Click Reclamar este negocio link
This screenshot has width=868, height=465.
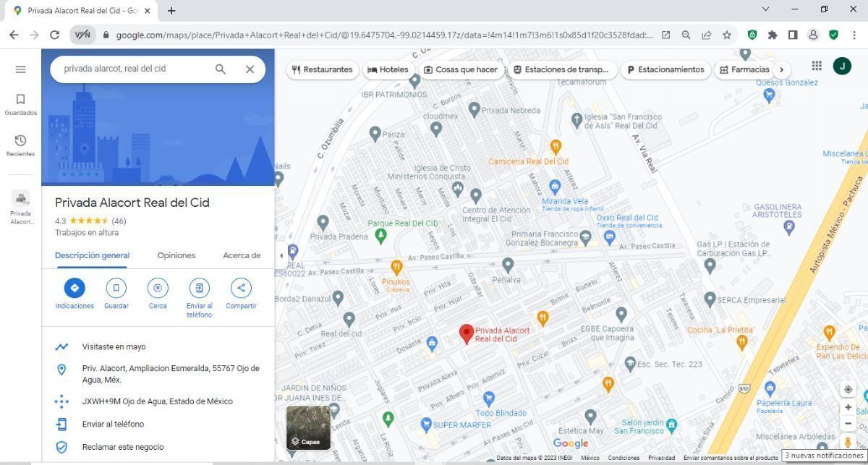coord(123,447)
